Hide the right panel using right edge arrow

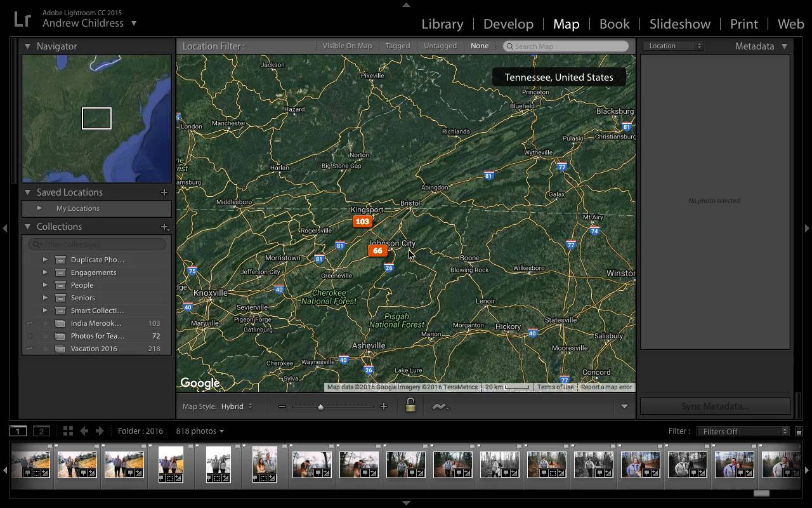(807, 228)
